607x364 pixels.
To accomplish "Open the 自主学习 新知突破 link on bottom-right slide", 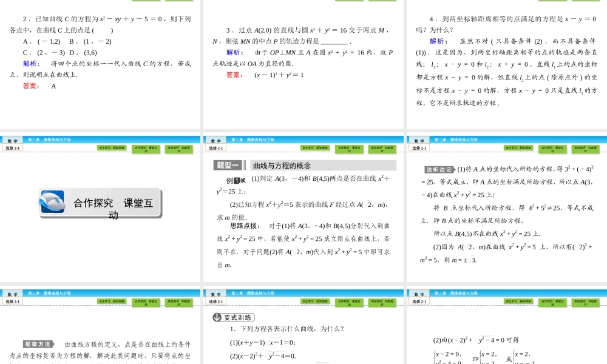I will pyautogui.click(x=517, y=301).
